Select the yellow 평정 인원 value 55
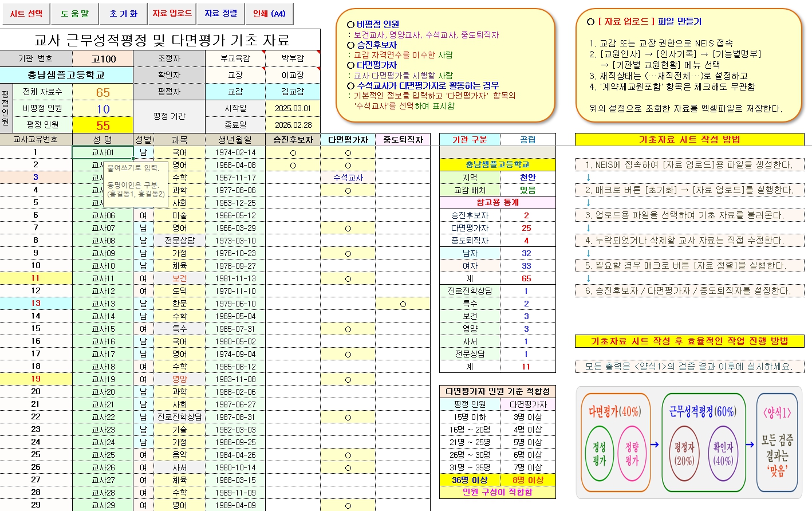The width and height of the screenshot is (812, 511). point(103,125)
